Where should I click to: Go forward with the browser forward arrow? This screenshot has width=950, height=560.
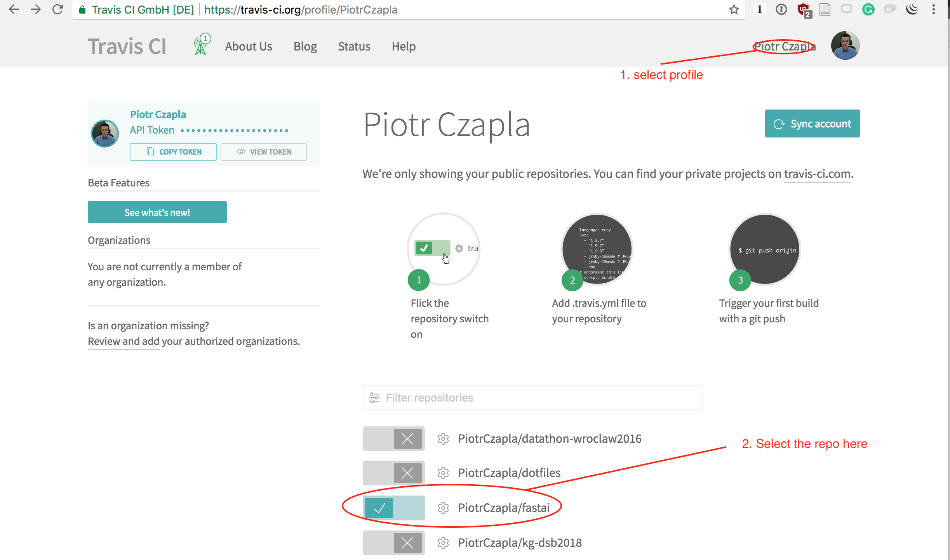tap(36, 9)
